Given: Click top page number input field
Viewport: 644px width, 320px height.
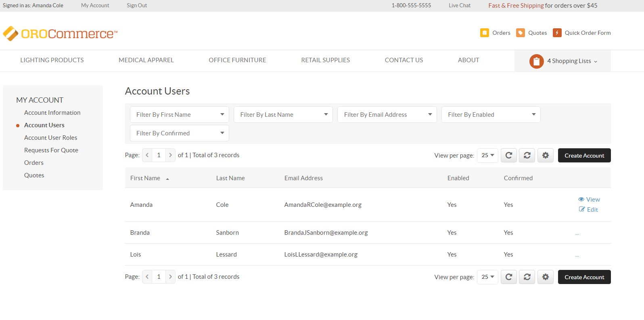Looking at the screenshot, I should tap(159, 155).
